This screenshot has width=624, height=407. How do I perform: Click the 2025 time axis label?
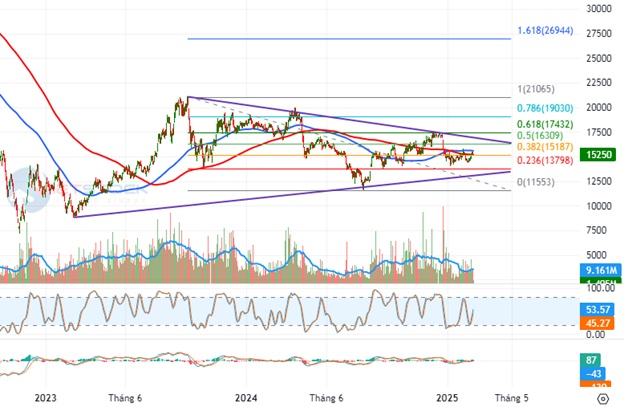point(448,397)
